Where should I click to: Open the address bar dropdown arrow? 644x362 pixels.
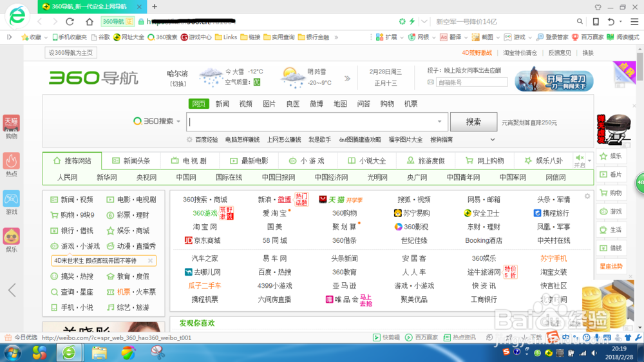point(424,21)
